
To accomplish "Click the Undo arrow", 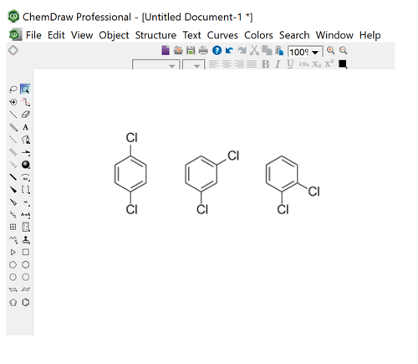I will (x=229, y=50).
